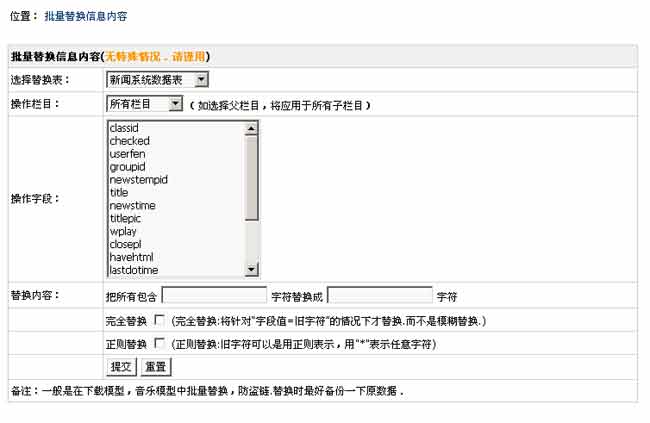The width and height of the screenshot is (650, 423).
Task: Click the field list scroll down arrow
Action: pyautogui.click(x=251, y=270)
